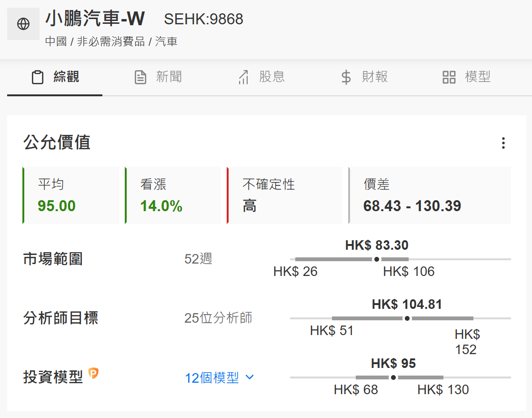
Task: Click the 投資模型 label
Action: (x=53, y=377)
